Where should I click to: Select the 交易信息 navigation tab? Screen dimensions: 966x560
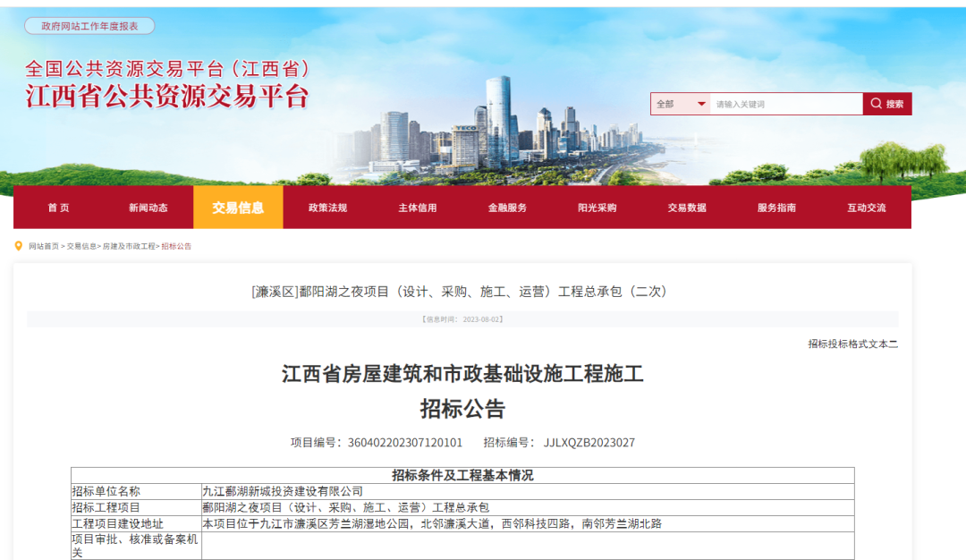[x=238, y=208]
